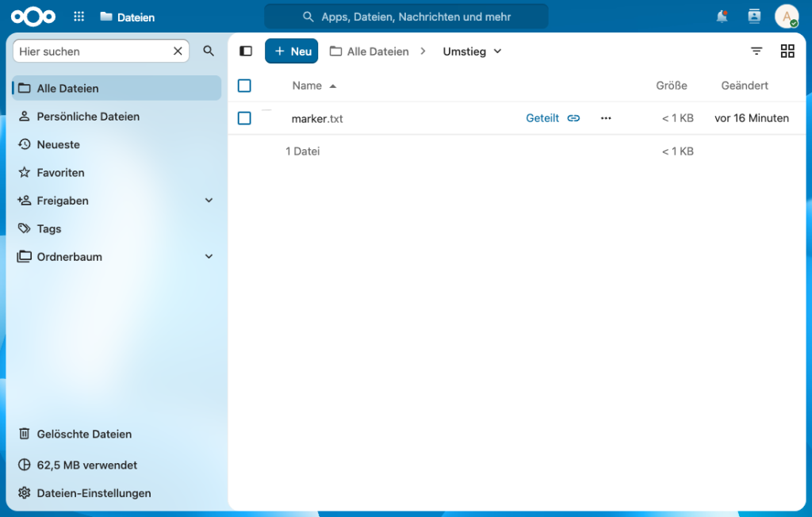
Task: Open the Umstieg folder dropdown
Action: tap(472, 52)
